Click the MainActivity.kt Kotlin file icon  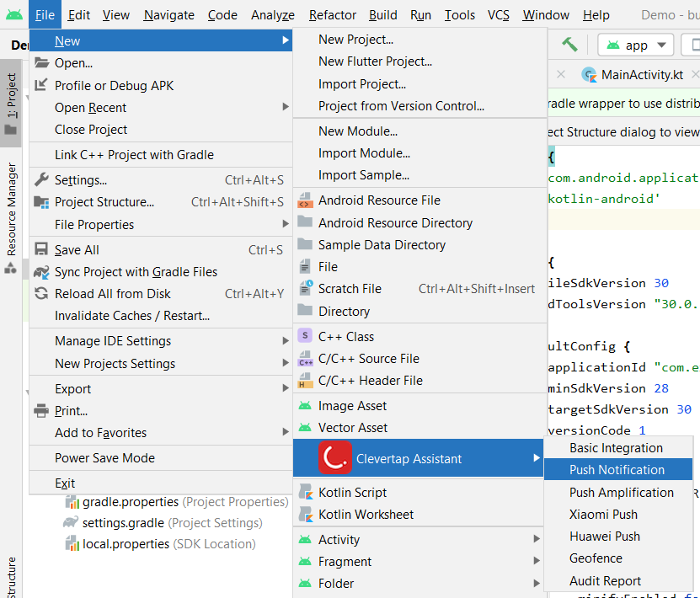coord(590,74)
